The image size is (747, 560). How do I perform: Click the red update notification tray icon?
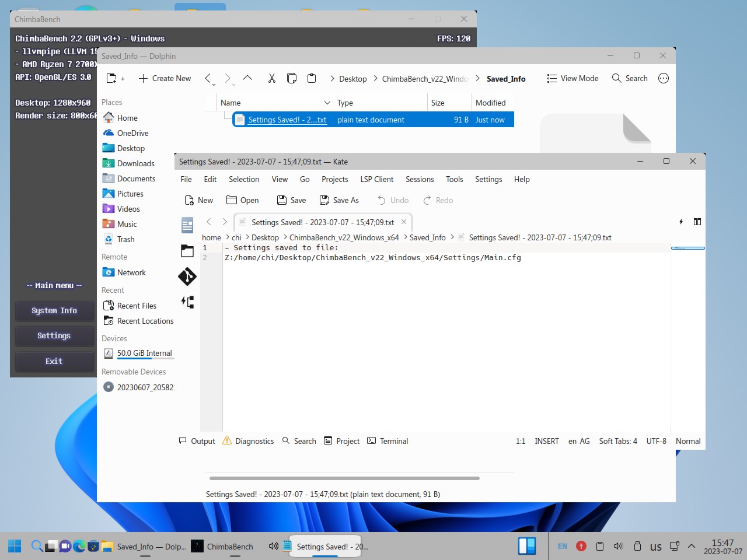[x=581, y=547]
